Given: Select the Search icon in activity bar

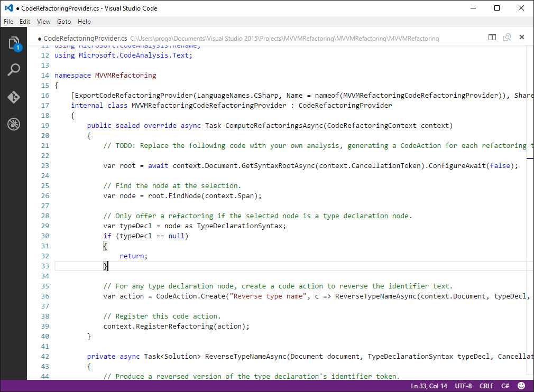Looking at the screenshot, I should [14, 69].
